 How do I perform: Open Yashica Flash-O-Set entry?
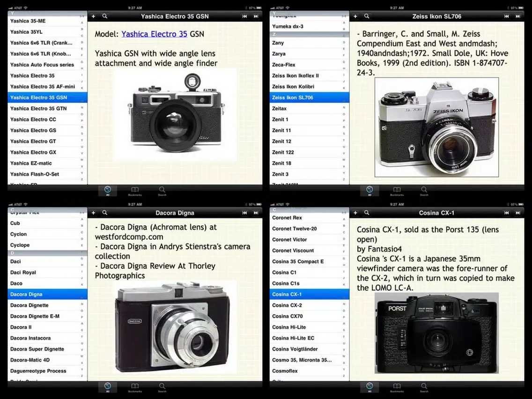(47, 174)
